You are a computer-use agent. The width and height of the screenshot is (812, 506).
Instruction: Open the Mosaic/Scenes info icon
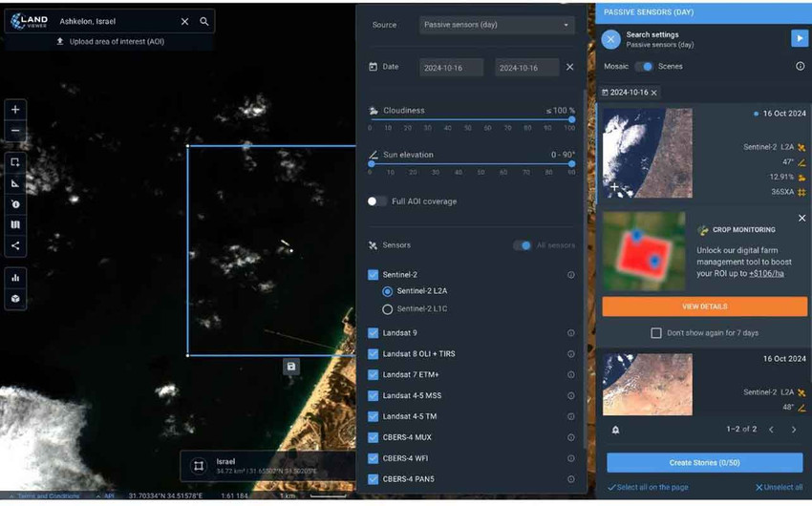(801, 66)
